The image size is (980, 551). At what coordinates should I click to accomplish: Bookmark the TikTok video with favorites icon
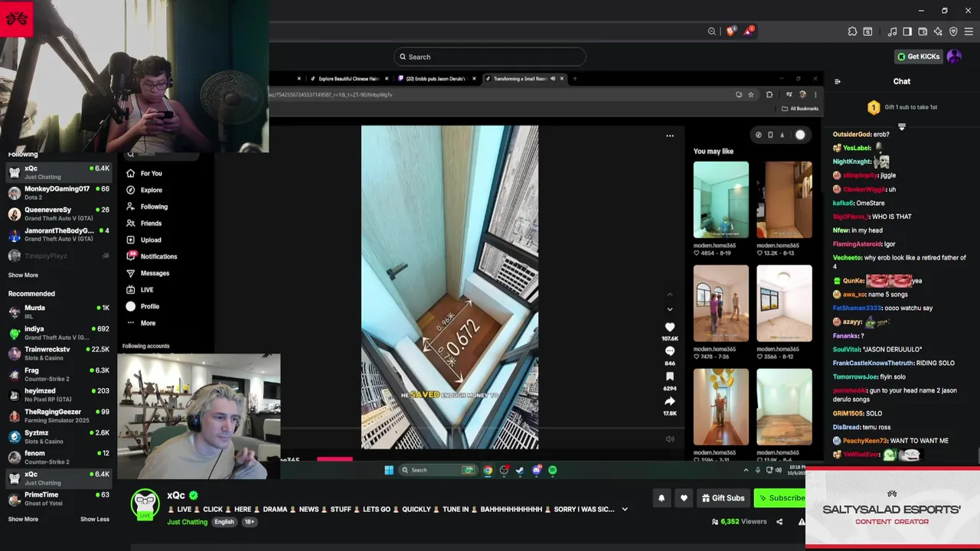coord(670,377)
